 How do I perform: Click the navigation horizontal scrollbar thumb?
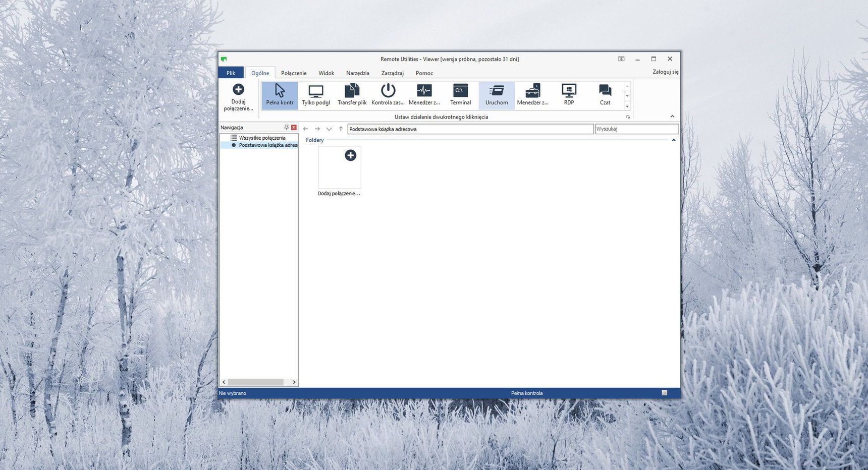(255, 382)
